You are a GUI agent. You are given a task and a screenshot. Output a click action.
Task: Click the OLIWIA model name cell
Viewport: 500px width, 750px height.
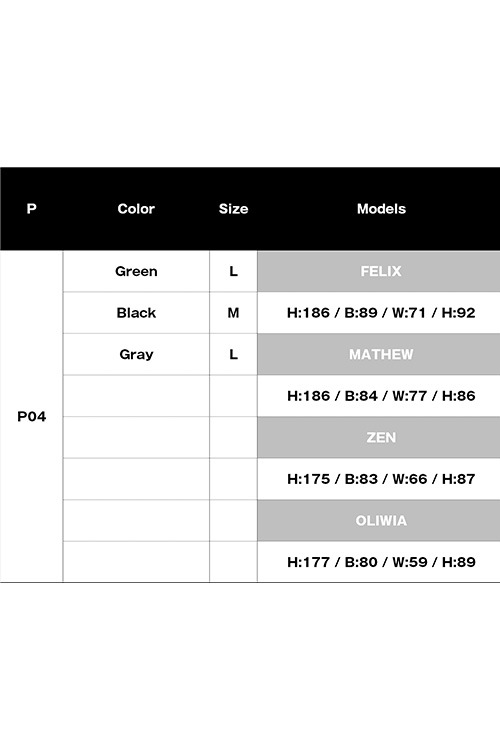pos(378,520)
